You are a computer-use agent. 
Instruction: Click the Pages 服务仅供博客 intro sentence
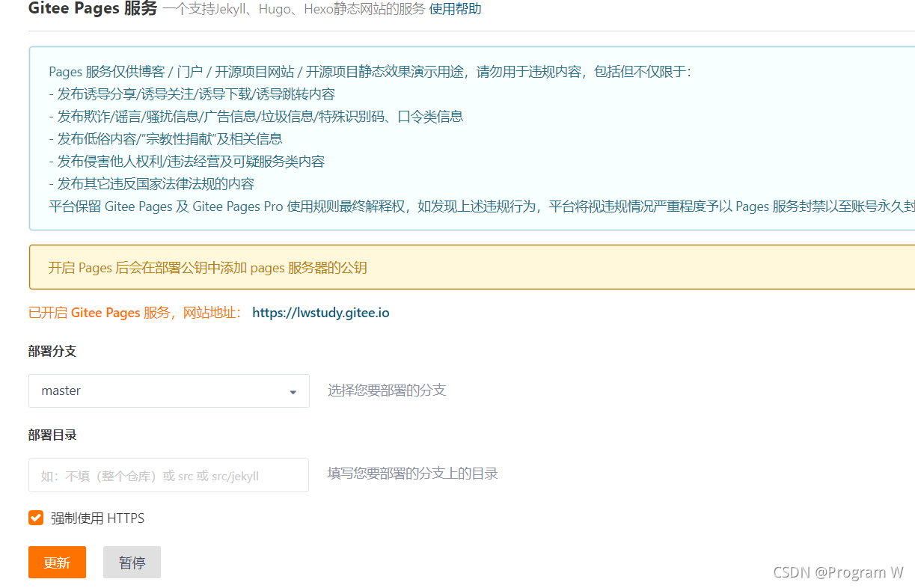click(370, 72)
